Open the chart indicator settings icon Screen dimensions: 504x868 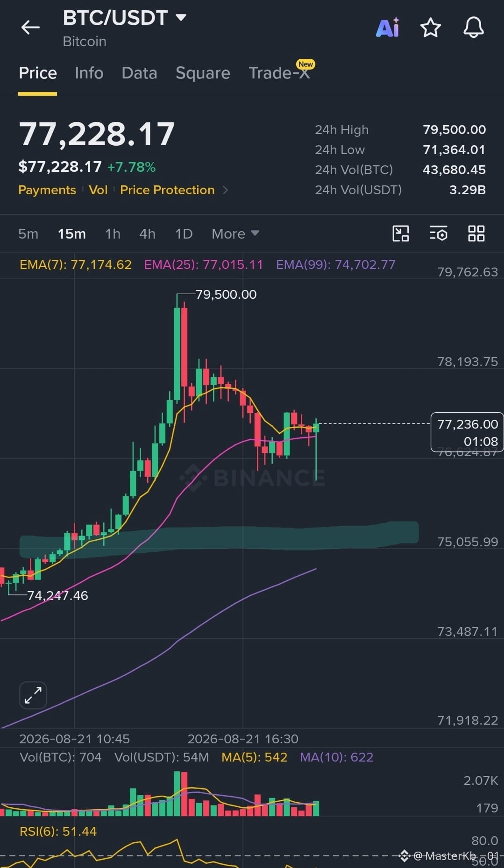click(438, 233)
